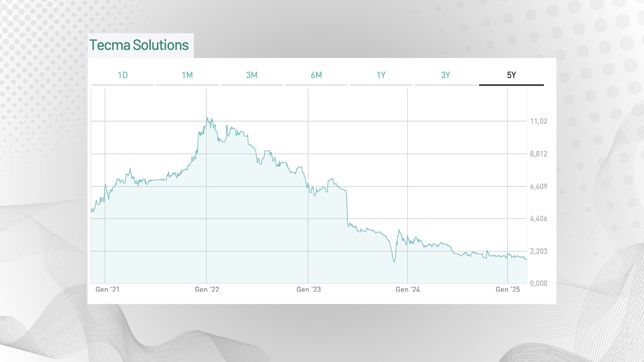Viewport: 644px width, 362px height.
Task: Click the Tecma Solutions title
Action: coord(139,45)
